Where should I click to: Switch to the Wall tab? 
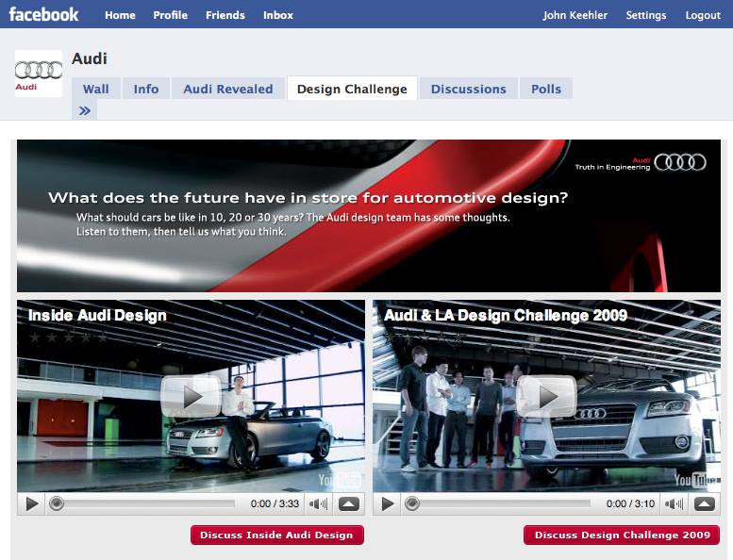pos(96,89)
